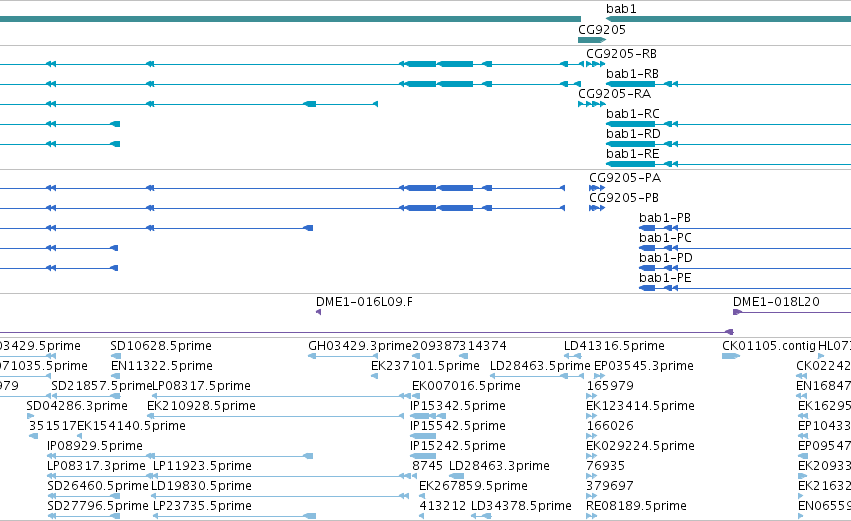Click EST EK123414.5prime
The width and height of the screenshot is (851, 521).
pos(640,406)
